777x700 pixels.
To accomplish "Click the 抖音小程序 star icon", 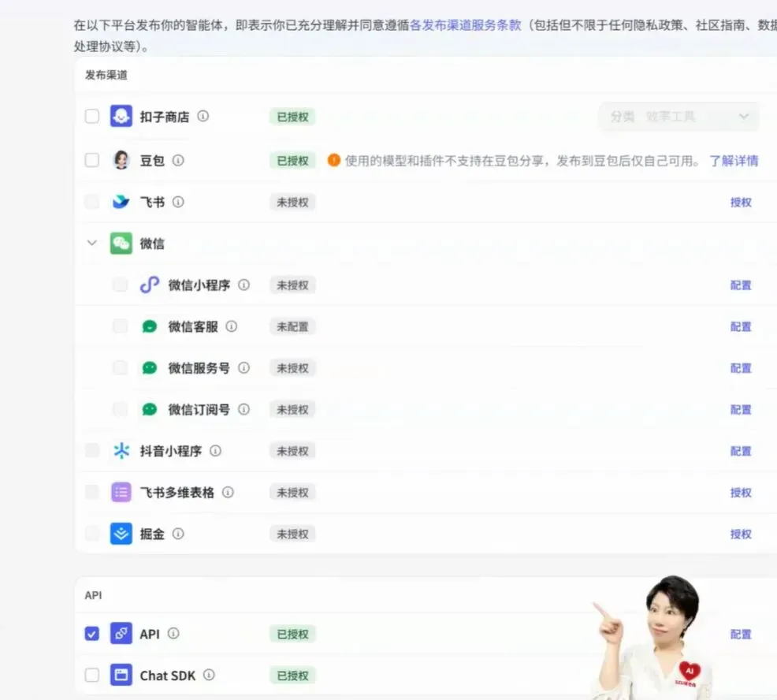I will (121, 451).
